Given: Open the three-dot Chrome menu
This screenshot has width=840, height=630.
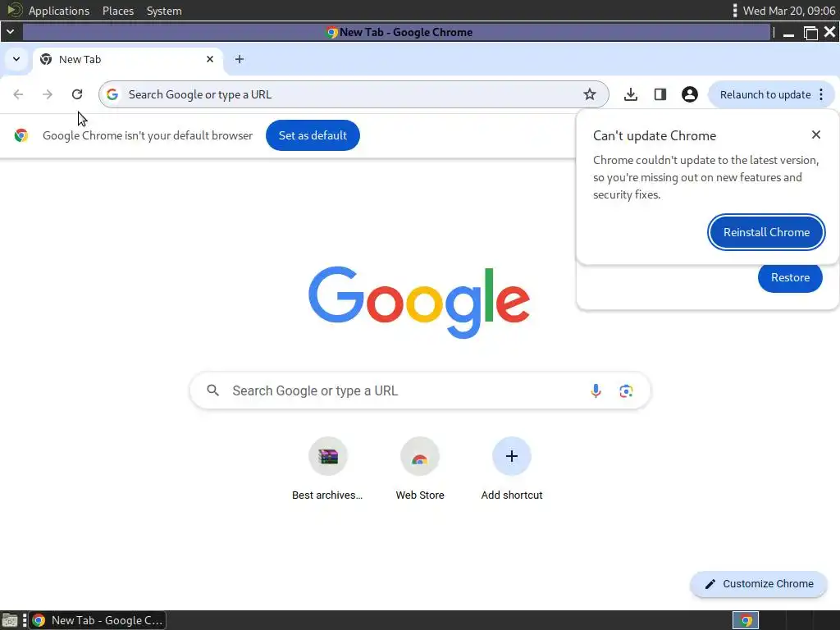Looking at the screenshot, I should [821, 95].
